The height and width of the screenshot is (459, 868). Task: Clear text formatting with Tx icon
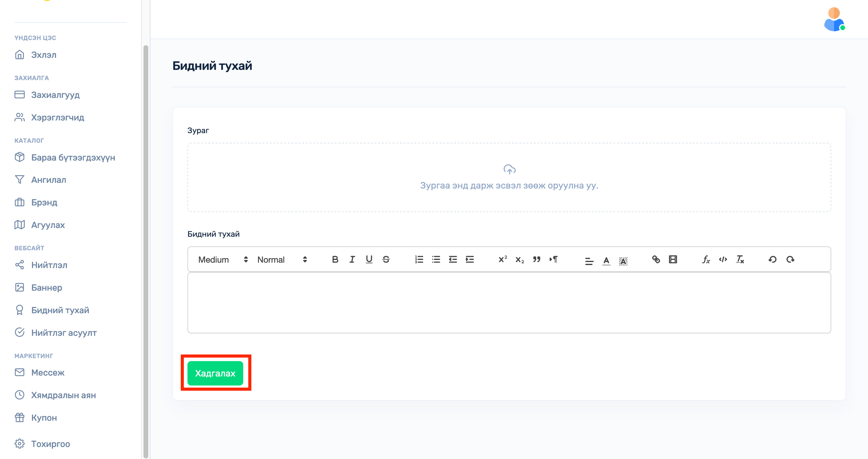[x=740, y=259]
